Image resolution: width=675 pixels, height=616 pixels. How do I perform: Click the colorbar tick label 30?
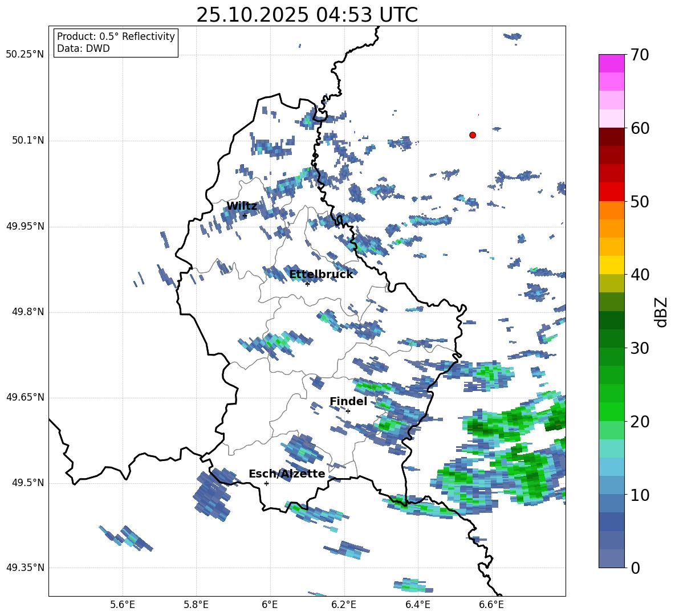click(x=640, y=348)
